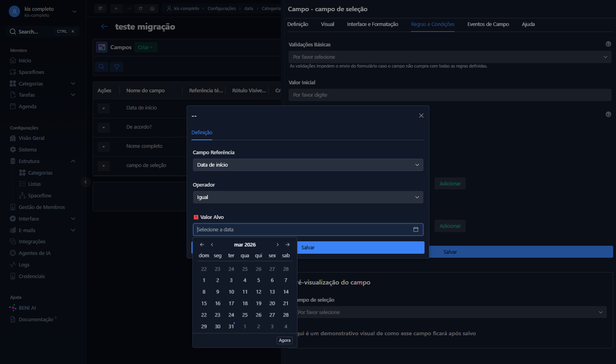Click the back arrow beside teste migração
Screen dimensions: 616x364
[x=104, y=26]
